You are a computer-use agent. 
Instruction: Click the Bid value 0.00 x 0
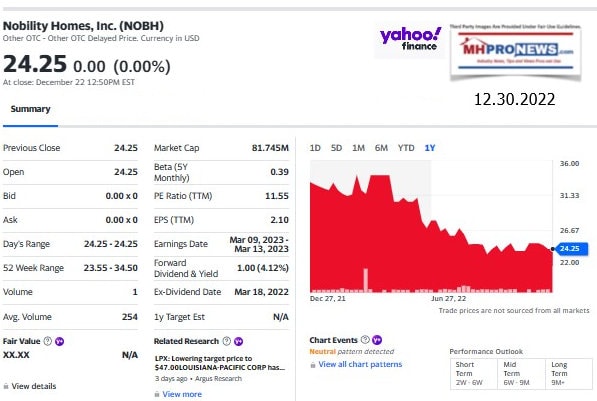point(121,196)
